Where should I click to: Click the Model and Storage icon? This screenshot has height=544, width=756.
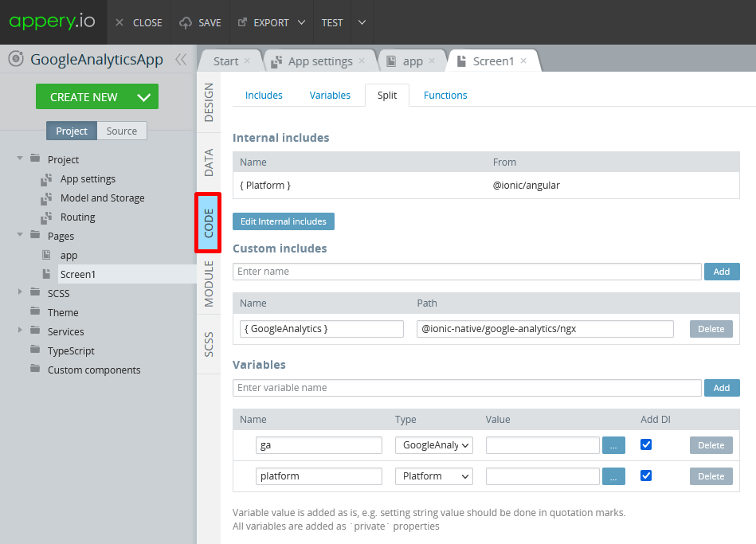click(x=46, y=198)
